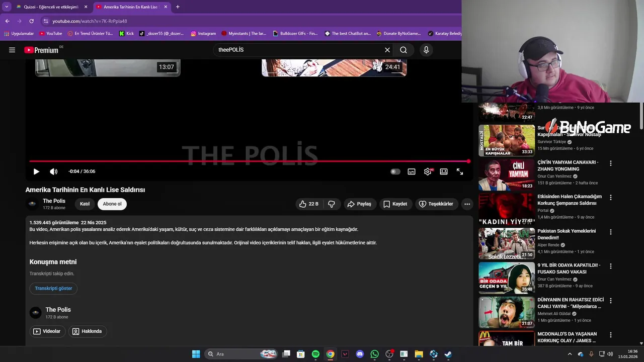Open options for FUSAKO SANO VAKASI video

click(611, 266)
